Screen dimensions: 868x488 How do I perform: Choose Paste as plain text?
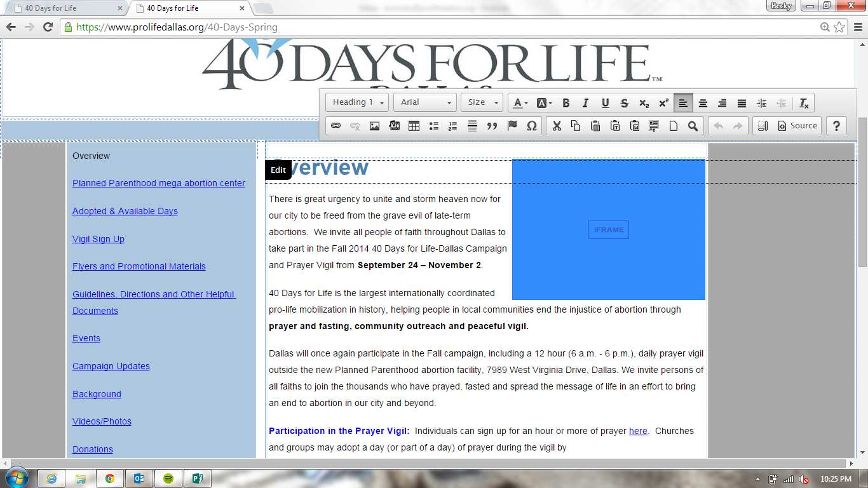click(x=615, y=126)
